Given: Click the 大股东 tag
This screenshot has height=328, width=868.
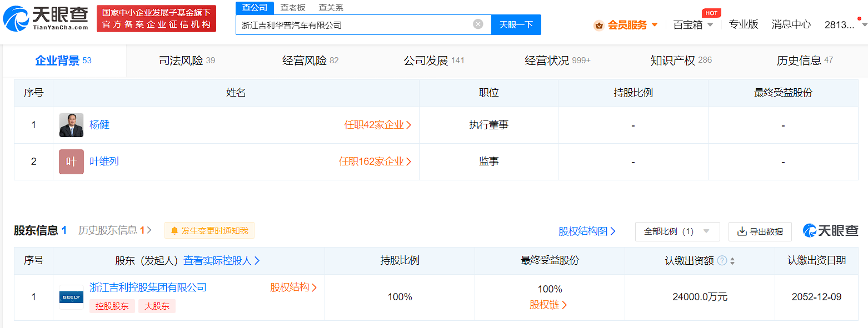Looking at the screenshot, I should point(157,306).
